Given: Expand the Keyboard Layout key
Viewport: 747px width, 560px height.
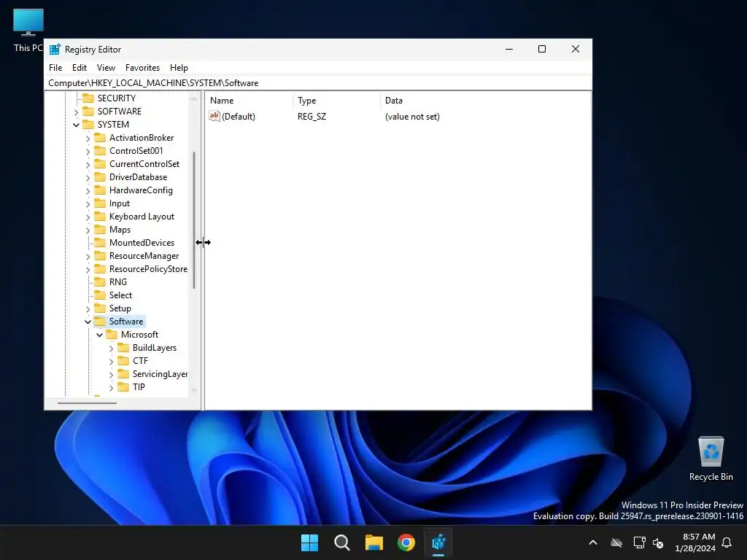Looking at the screenshot, I should (x=88, y=217).
